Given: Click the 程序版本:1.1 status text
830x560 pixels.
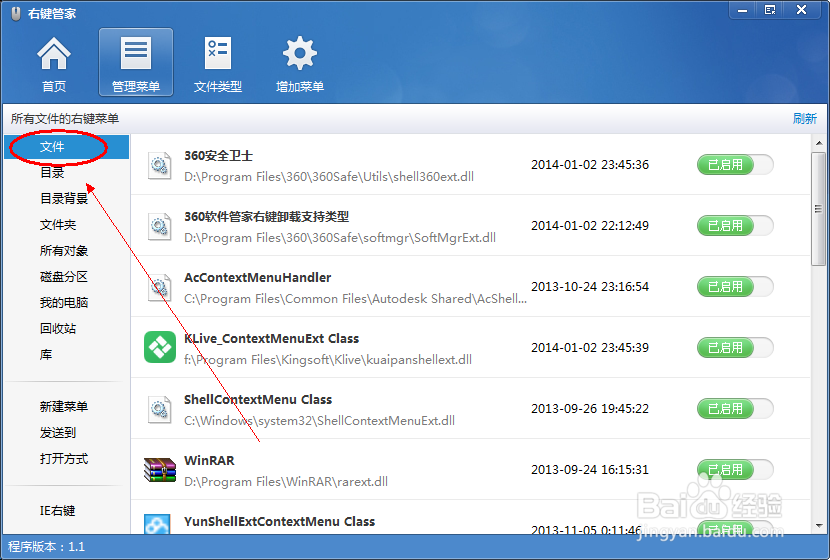Looking at the screenshot, I should [x=46, y=547].
